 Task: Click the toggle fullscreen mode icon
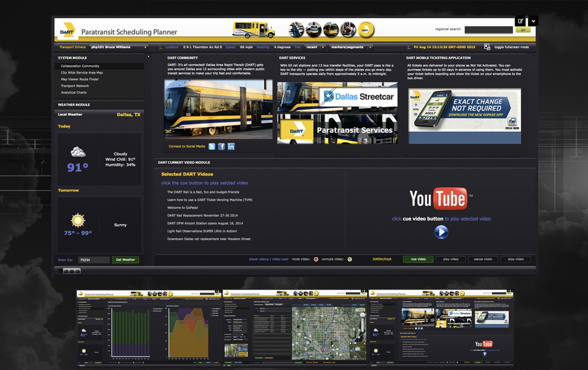pos(487,47)
